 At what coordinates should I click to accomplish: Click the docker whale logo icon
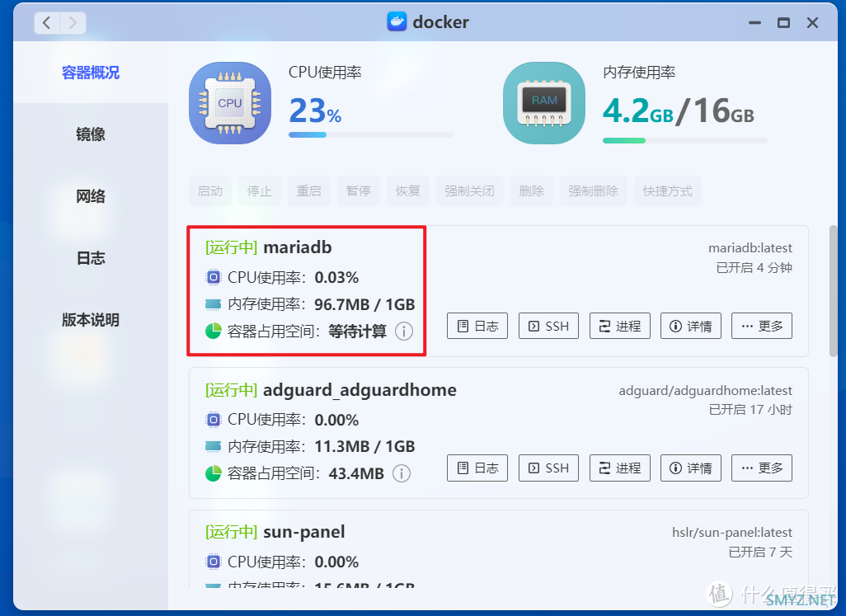click(x=397, y=22)
